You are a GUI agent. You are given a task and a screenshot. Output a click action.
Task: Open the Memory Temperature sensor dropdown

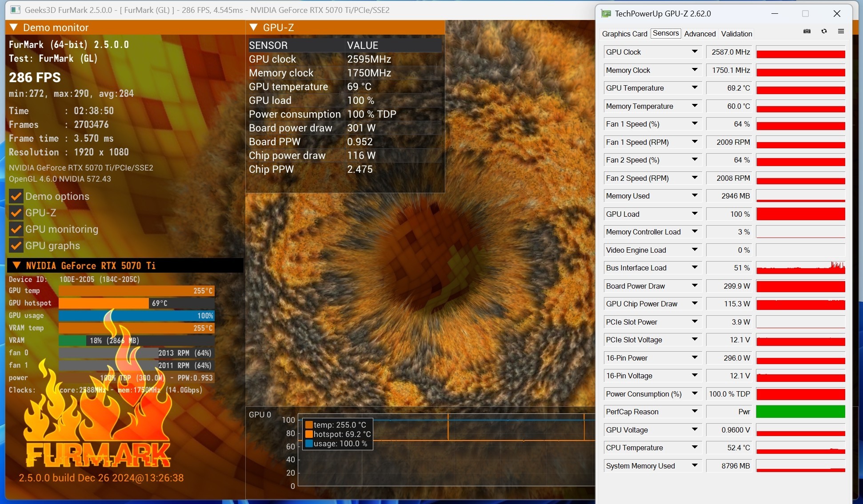695,106
